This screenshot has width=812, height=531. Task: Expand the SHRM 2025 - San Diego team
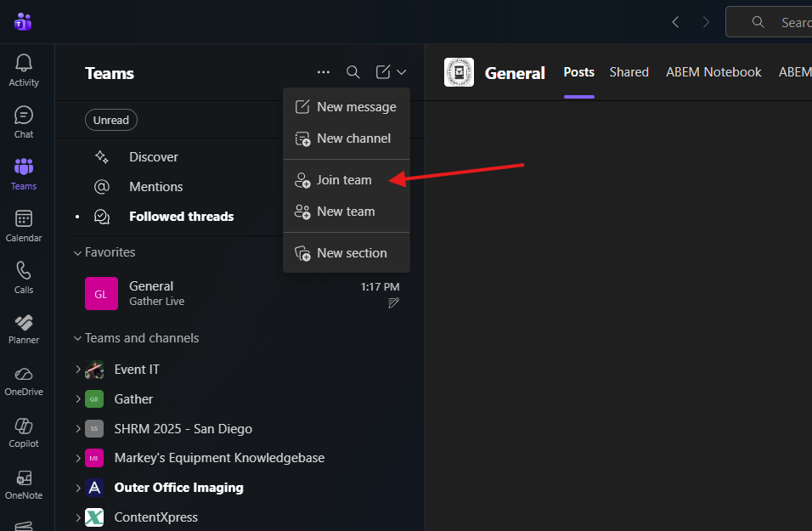[78, 429]
